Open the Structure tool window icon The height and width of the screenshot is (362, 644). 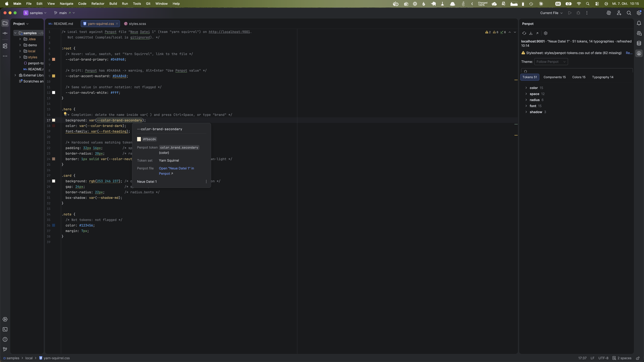5,46
